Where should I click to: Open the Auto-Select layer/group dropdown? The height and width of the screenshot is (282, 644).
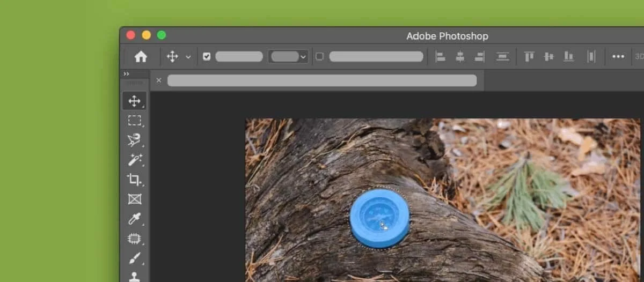288,56
